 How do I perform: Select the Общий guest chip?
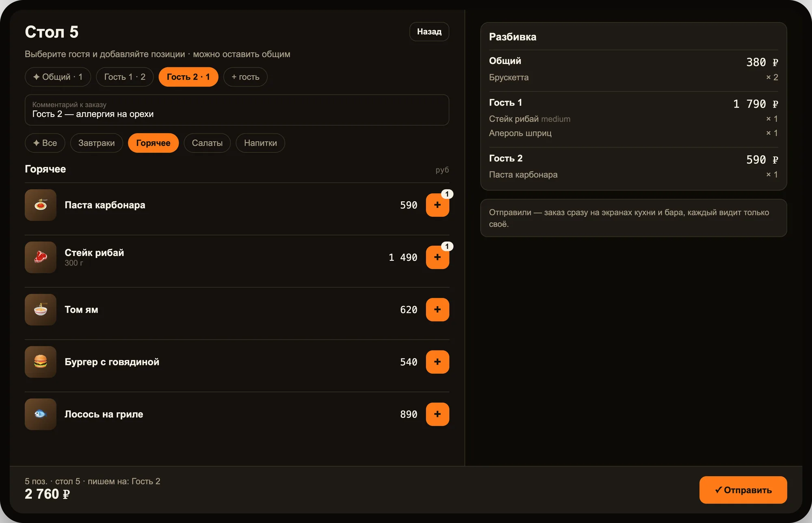pos(58,77)
